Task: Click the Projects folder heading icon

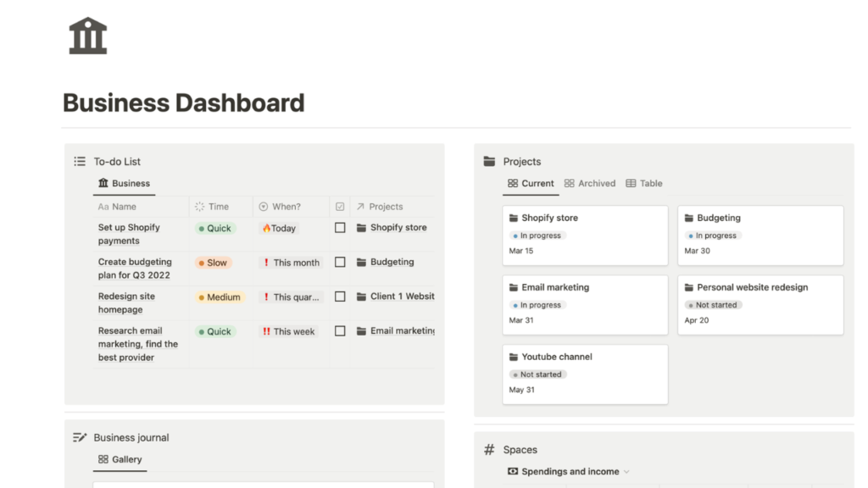Action: 489,161
